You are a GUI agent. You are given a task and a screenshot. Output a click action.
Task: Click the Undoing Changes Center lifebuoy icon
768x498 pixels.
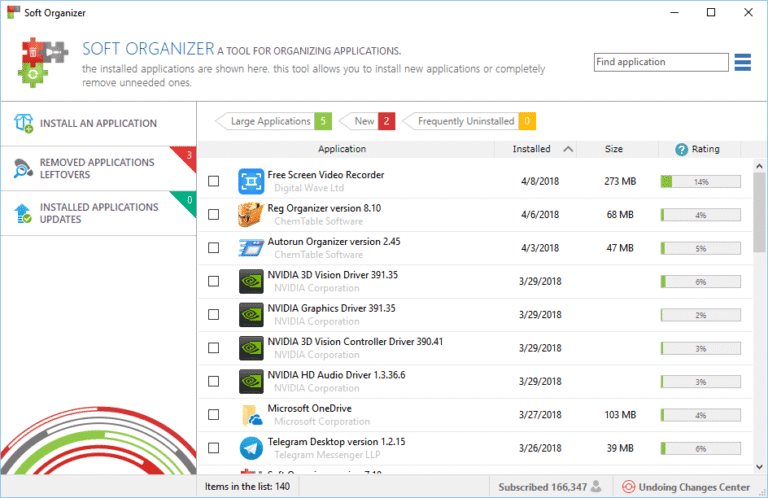coord(628,487)
